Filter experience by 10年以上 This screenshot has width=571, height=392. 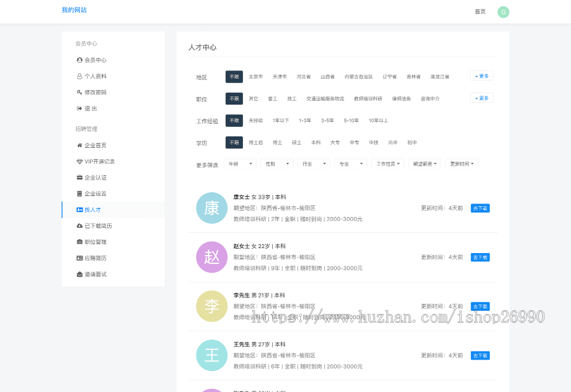click(x=378, y=121)
